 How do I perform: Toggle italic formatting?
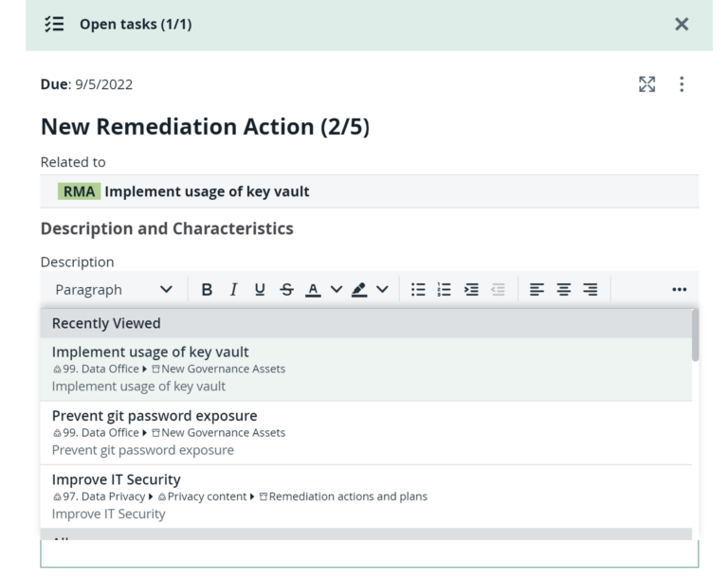tap(233, 290)
